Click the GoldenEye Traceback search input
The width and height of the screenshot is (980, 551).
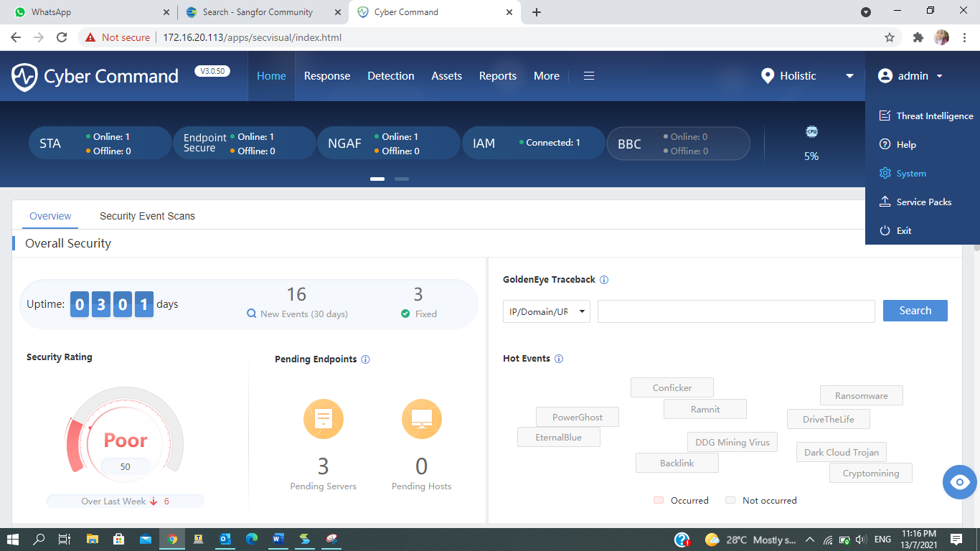coord(736,311)
